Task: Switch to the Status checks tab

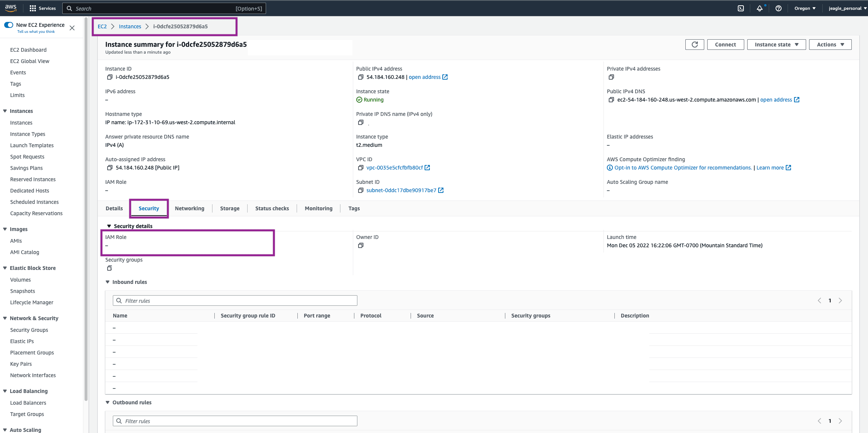Action: pos(272,208)
